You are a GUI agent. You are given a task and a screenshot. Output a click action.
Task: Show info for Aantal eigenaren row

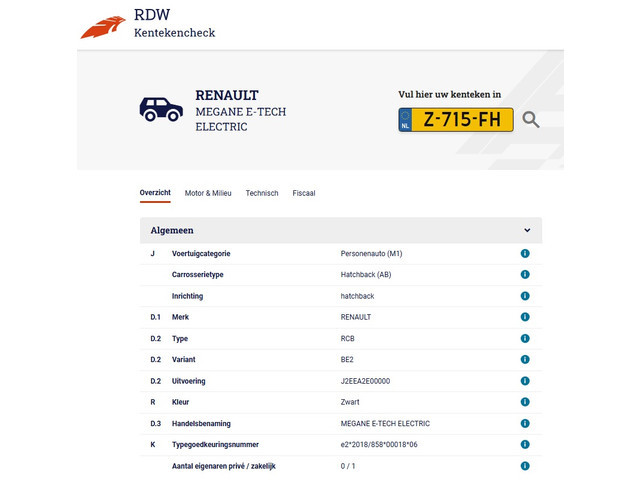click(x=525, y=466)
